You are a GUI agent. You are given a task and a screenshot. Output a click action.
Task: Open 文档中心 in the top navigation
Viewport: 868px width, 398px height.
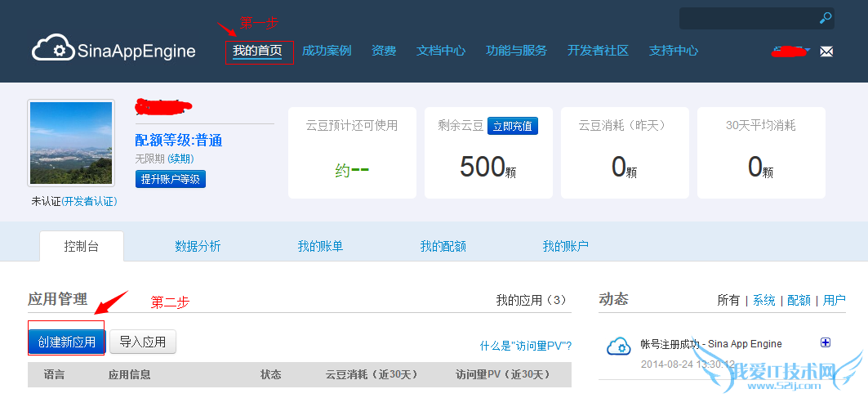(x=441, y=51)
